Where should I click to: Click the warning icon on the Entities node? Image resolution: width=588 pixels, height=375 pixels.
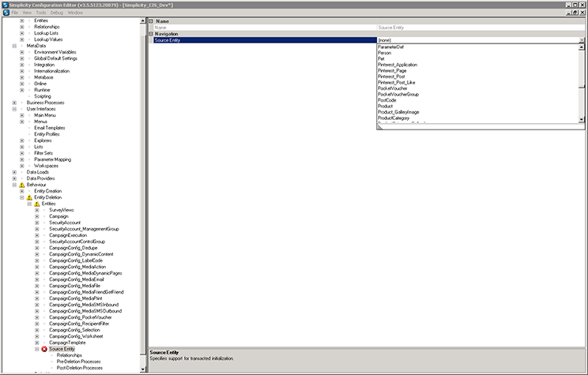36,204
